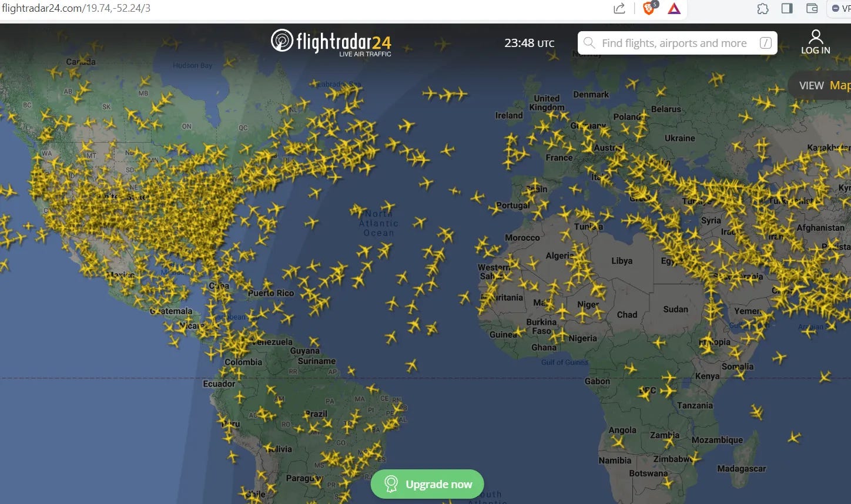Click the Madagascar map label
Image resolution: width=851 pixels, height=504 pixels.
[742, 469]
